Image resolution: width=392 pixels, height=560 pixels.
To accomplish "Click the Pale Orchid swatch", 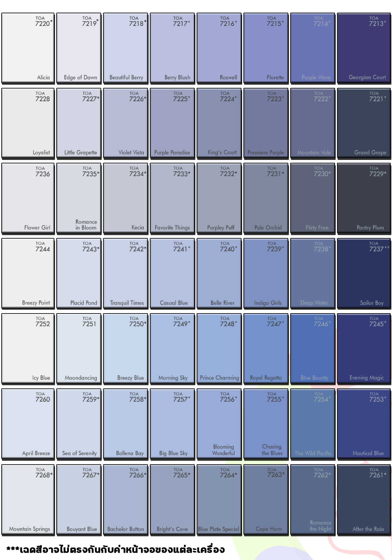I will [266, 198].
